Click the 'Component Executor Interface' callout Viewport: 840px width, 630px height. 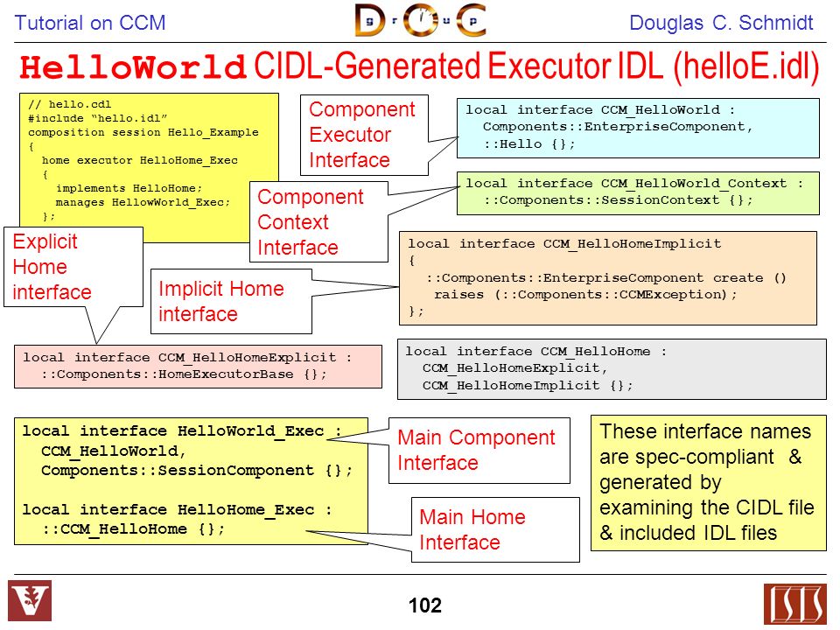point(364,135)
